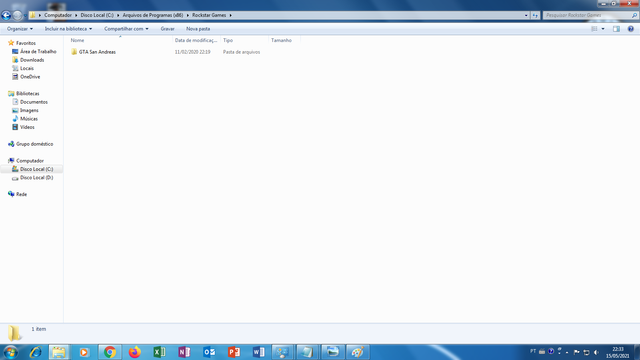Select Disco Local (C:) in the sidebar

[36, 169]
